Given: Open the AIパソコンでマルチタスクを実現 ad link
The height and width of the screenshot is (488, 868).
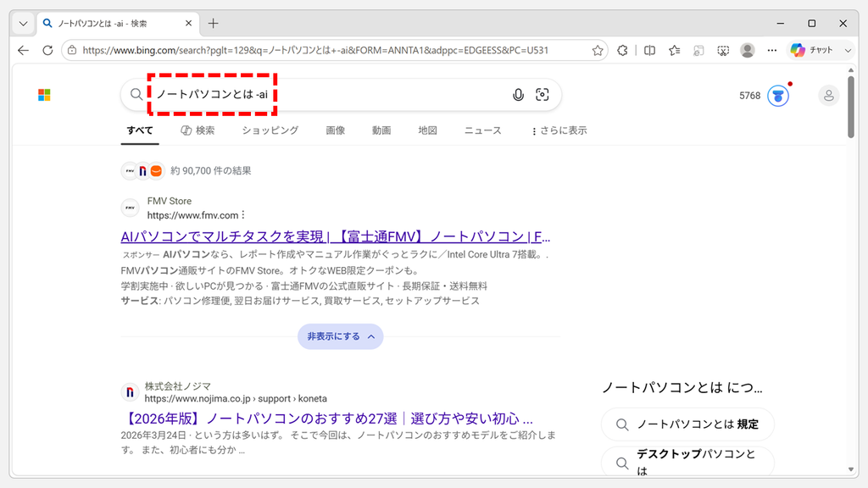Looking at the screenshot, I should pyautogui.click(x=336, y=237).
